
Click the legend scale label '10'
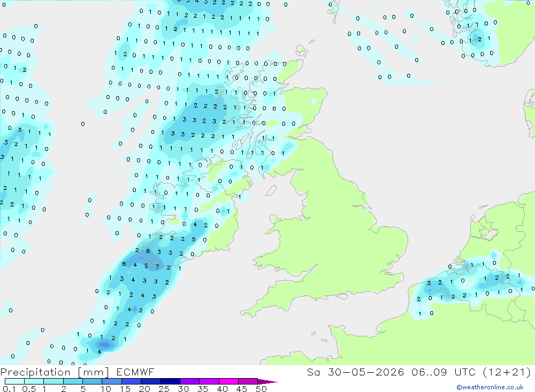tap(106, 389)
